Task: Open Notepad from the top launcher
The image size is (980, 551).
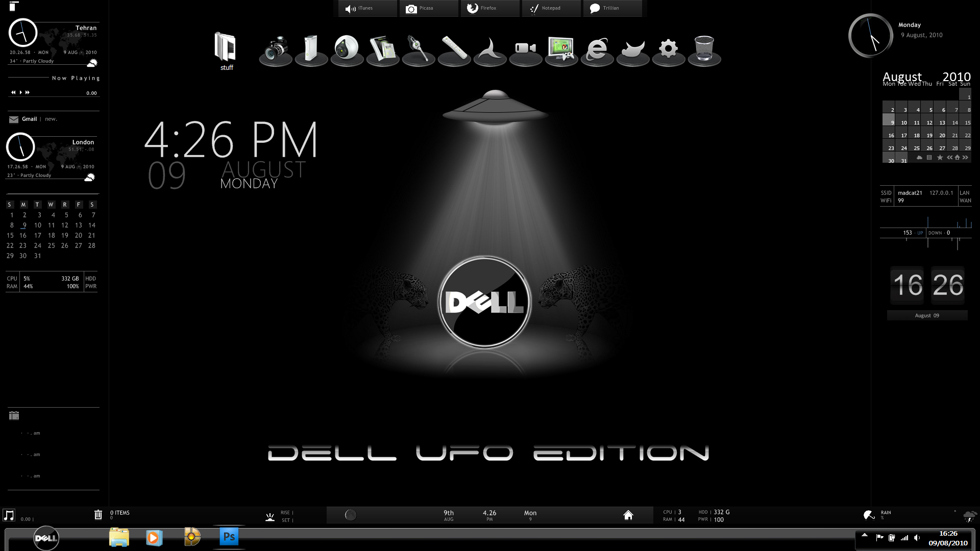Action: pos(551,8)
